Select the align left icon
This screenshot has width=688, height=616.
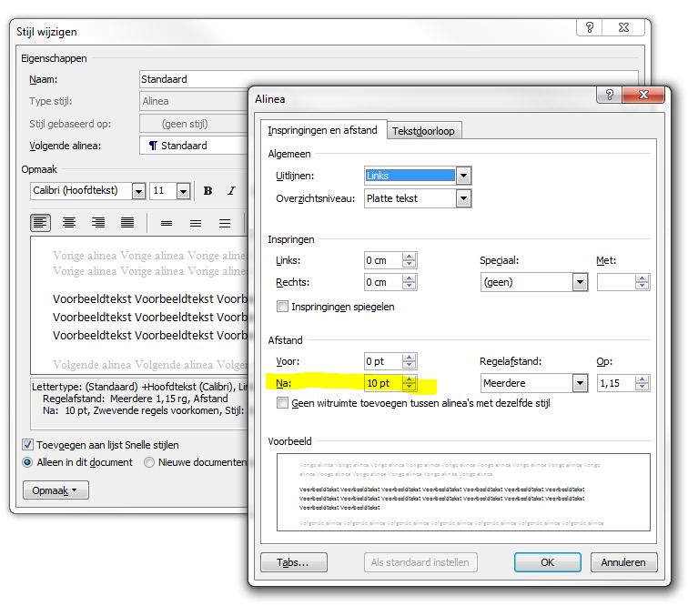tap(40, 223)
